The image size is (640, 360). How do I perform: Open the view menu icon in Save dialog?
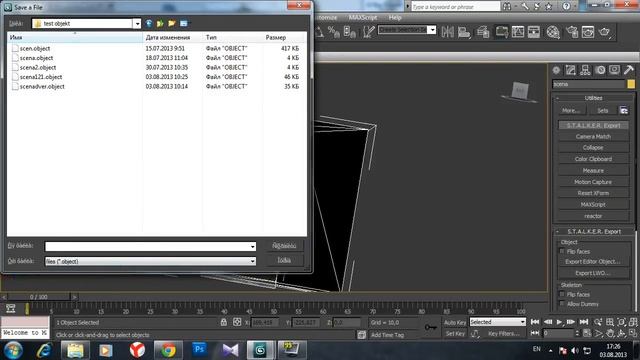pos(184,24)
